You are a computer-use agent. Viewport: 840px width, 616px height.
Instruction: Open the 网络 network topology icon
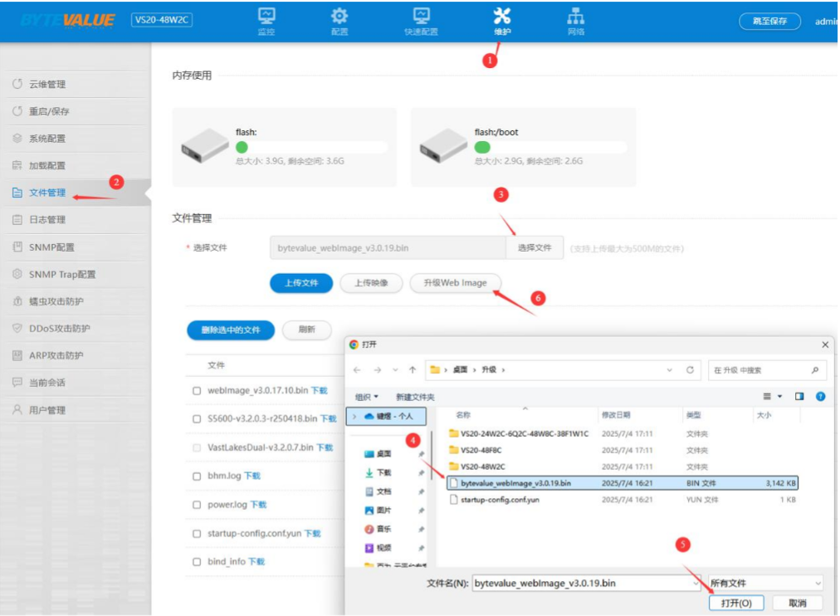pos(575,17)
